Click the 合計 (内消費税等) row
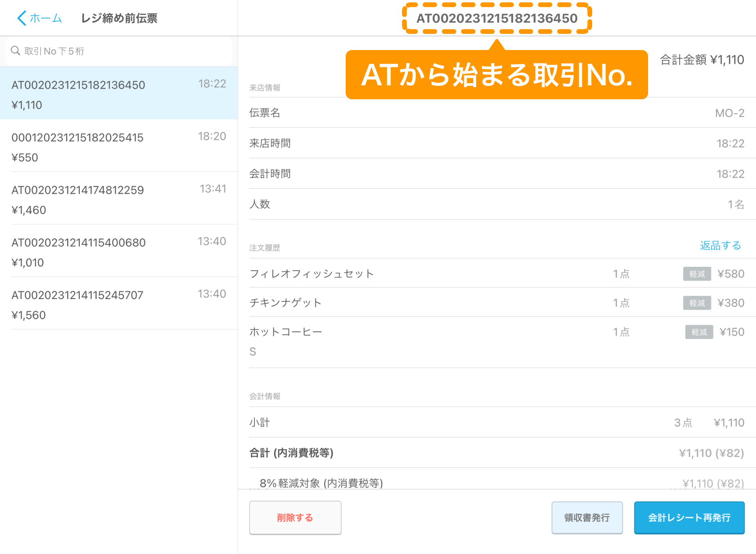 (x=497, y=453)
